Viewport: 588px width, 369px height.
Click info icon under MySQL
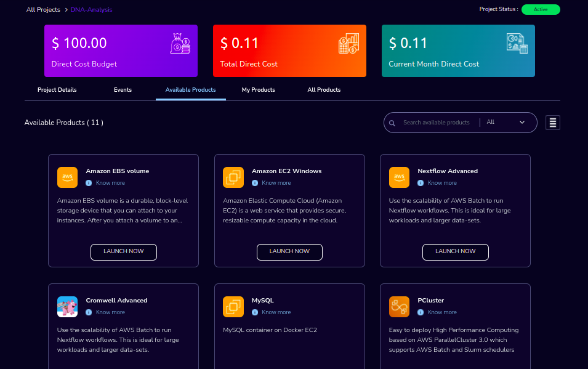pyautogui.click(x=255, y=312)
